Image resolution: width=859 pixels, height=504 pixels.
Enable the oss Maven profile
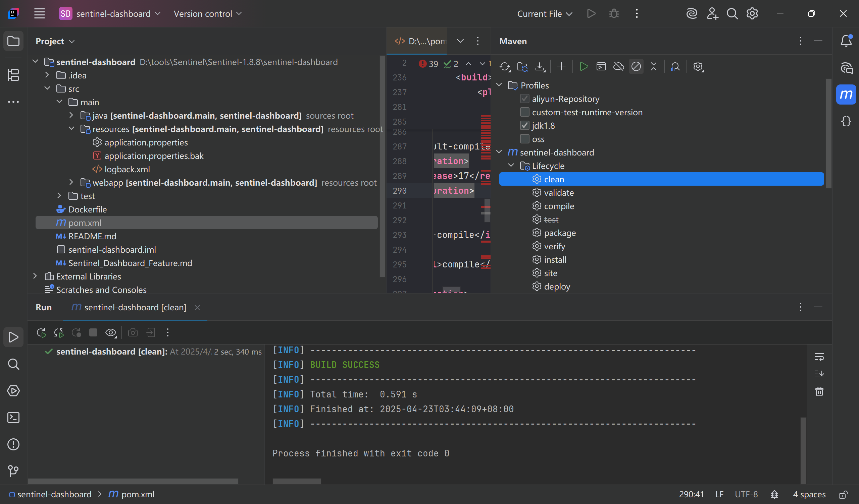[524, 139]
